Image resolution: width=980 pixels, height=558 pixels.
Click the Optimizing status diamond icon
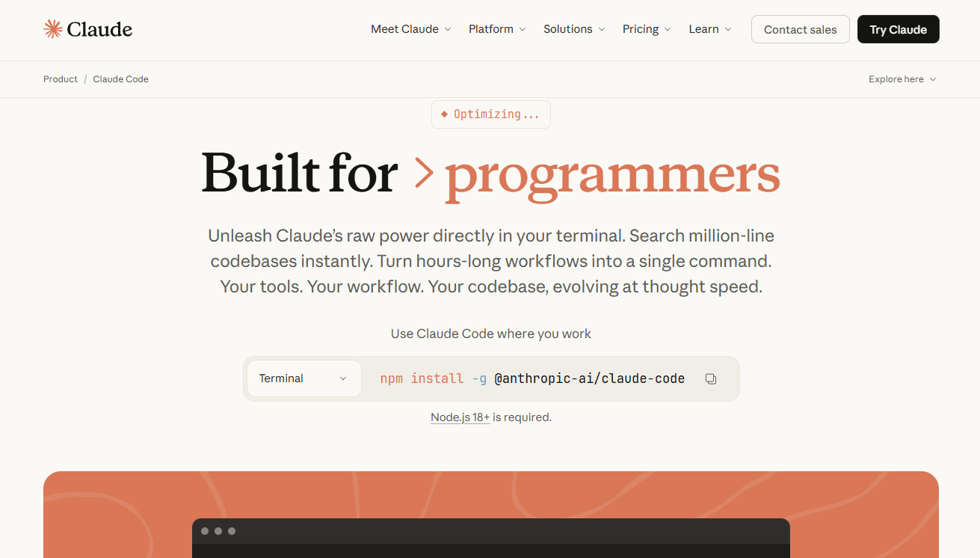[x=444, y=114]
